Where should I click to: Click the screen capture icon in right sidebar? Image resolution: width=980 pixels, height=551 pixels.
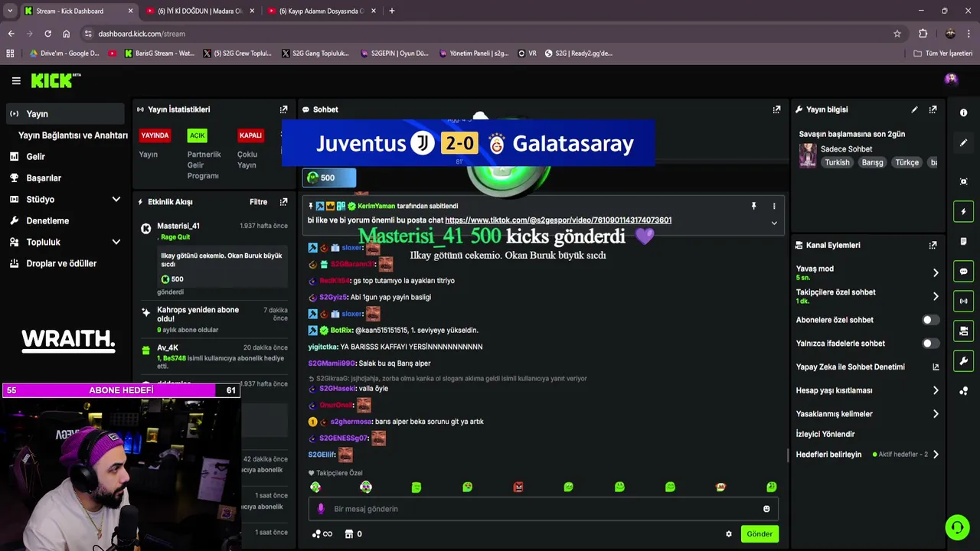(x=963, y=181)
